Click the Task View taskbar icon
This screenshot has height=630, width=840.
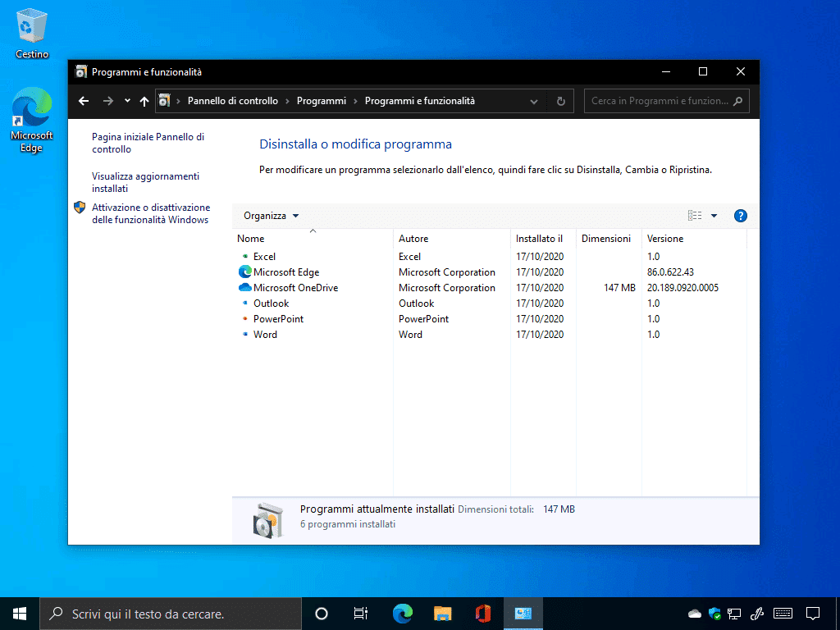[361, 613]
